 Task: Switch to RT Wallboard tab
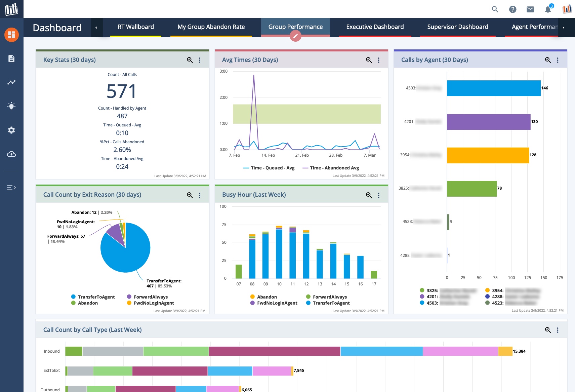tap(136, 27)
